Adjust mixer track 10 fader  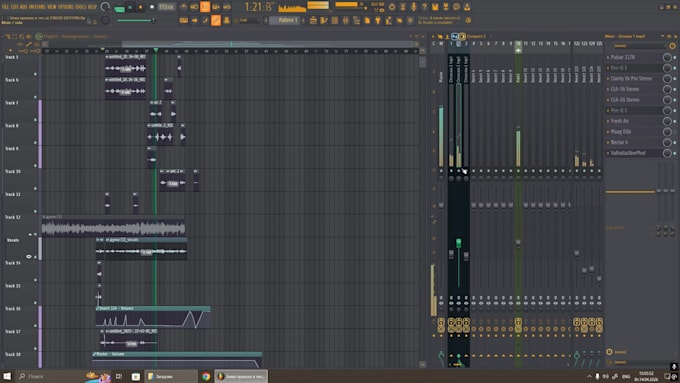518,242
